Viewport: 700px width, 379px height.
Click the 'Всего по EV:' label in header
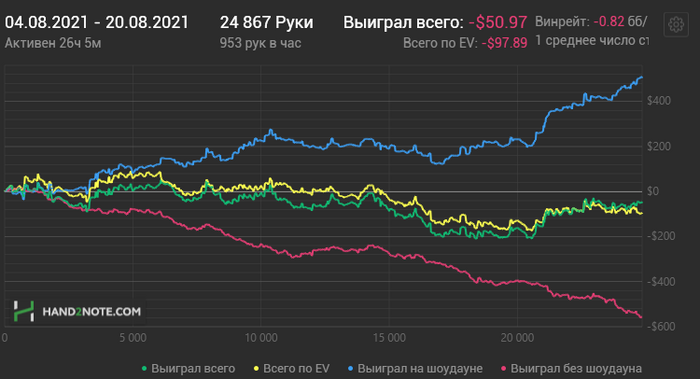[x=441, y=43]
